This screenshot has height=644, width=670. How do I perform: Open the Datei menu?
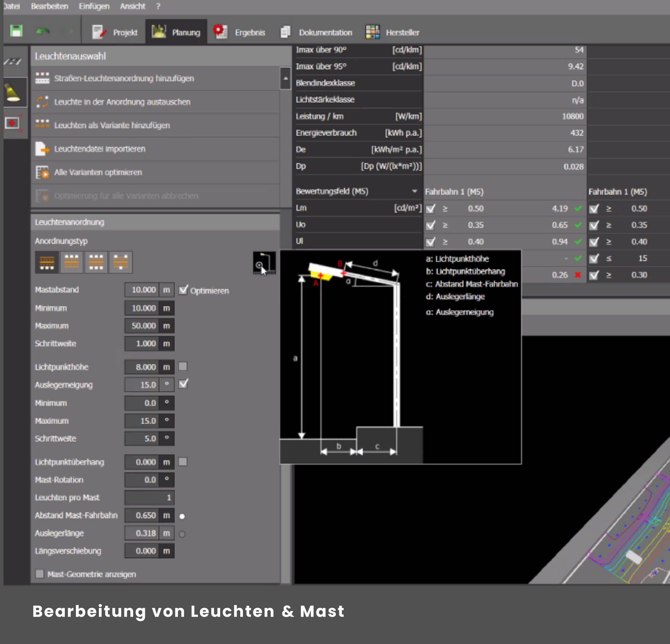12,6
